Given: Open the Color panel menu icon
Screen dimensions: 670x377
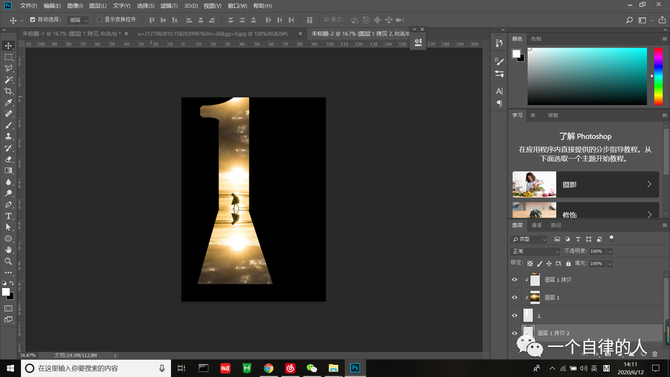Looking at the screenshot, I should click(664, 39).
